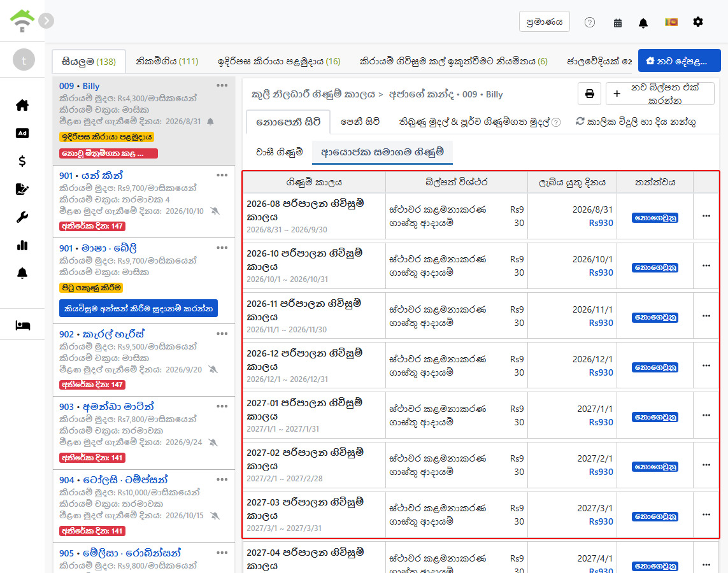Toggle muted bell on 902 card
Viewport: 728px width, 573px height.
tap(213, 369)
